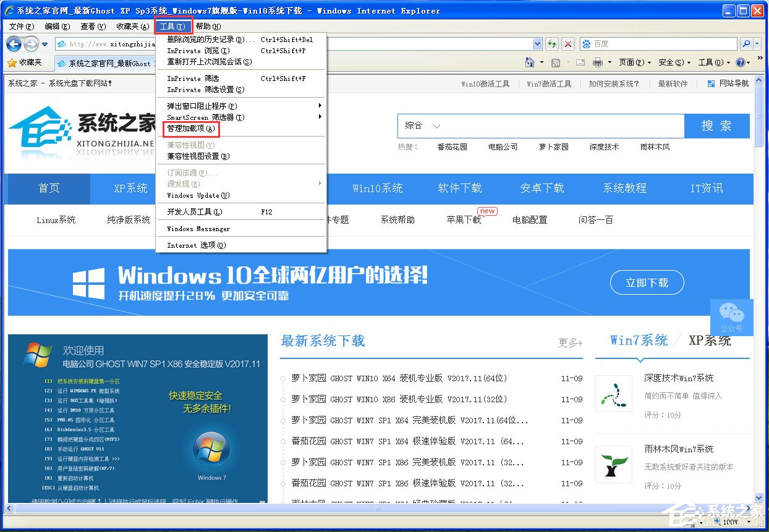Viewport: 769px width, 532px height.
Task: Click the grayed RSS feeds icon
Action: point(555,62)
